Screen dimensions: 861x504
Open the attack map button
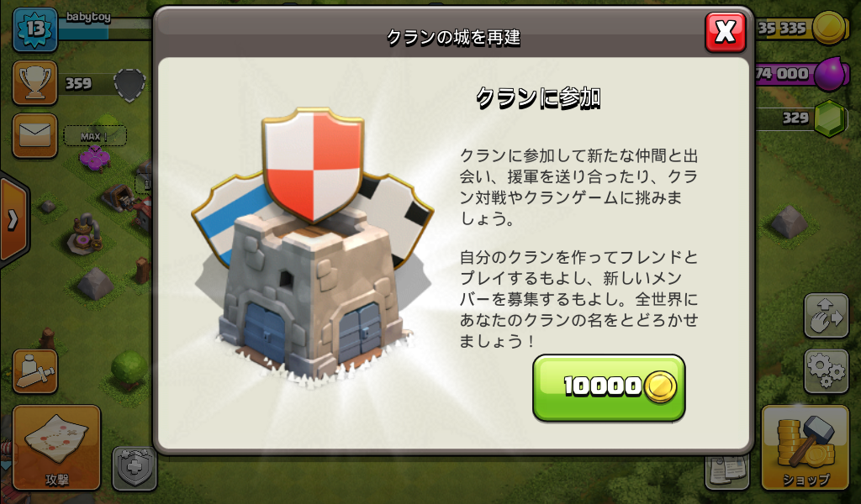coord(56,447)
